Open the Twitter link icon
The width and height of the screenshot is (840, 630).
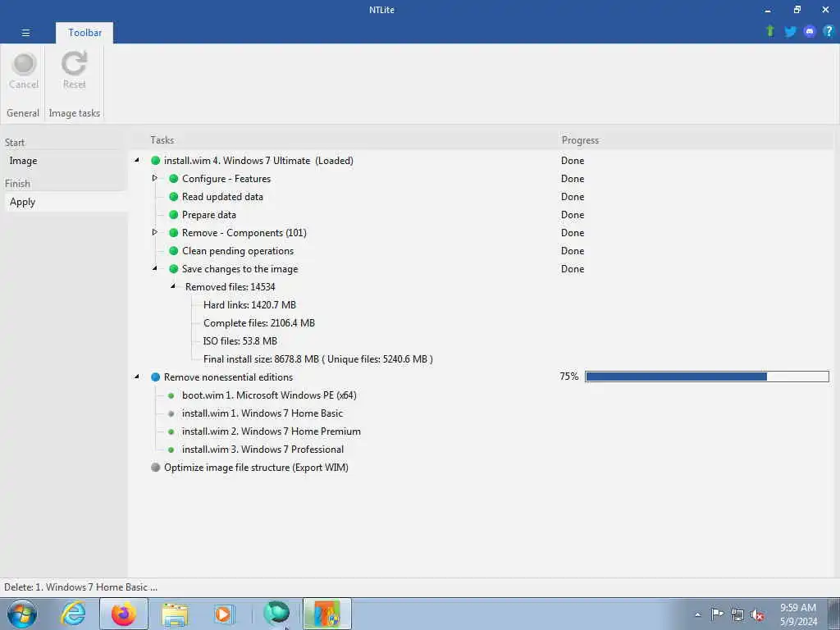pos(790,32)
